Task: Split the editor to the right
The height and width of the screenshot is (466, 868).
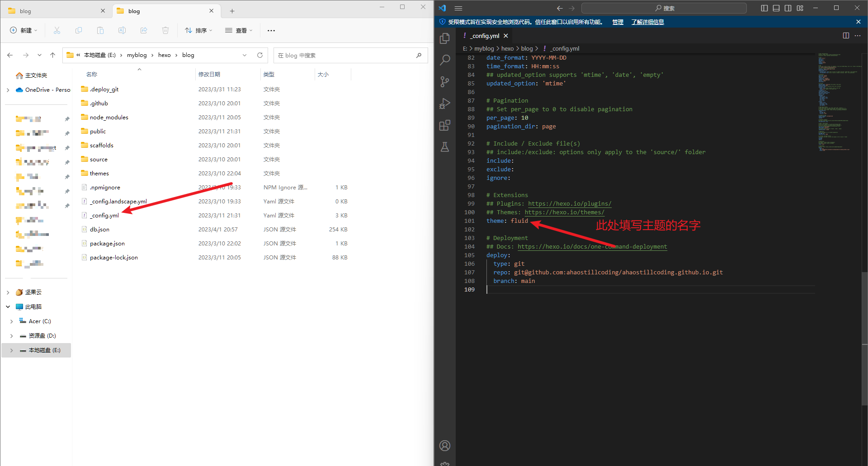Action: coord(846,36)
